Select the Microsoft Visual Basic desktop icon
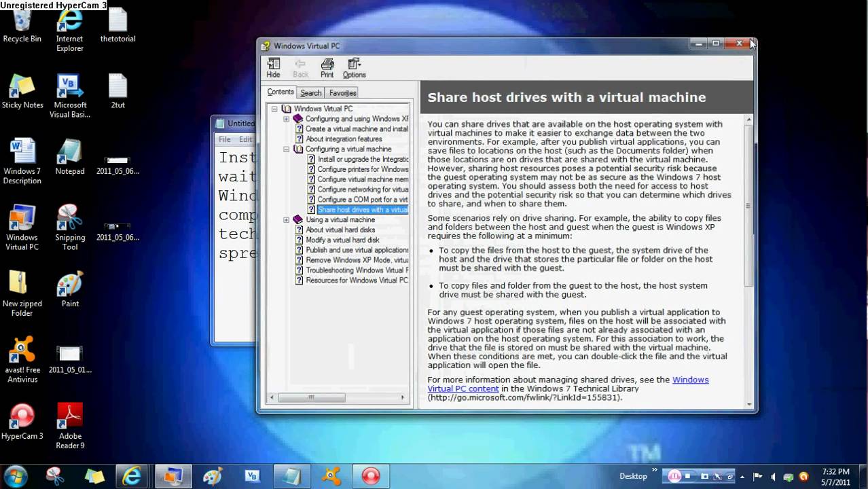This screenshot has height=489, width=868. tap(70, 96)
